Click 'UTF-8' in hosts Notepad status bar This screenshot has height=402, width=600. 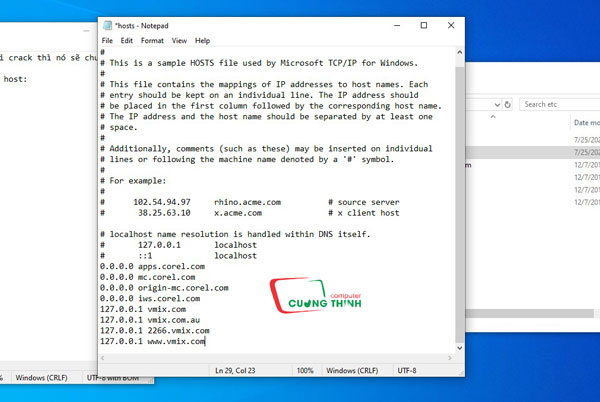(x=407, y=371)
